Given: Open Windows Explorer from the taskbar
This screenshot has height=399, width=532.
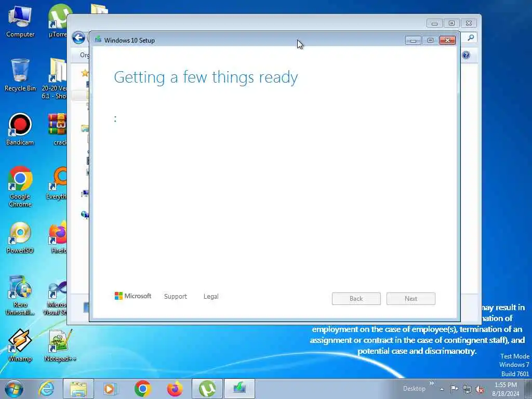Looking at the screenshot, I should [x=78, y=389].
